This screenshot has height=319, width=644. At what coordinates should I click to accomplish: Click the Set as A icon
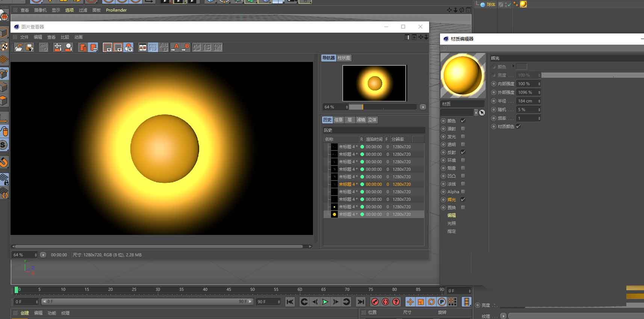point(175,48)
